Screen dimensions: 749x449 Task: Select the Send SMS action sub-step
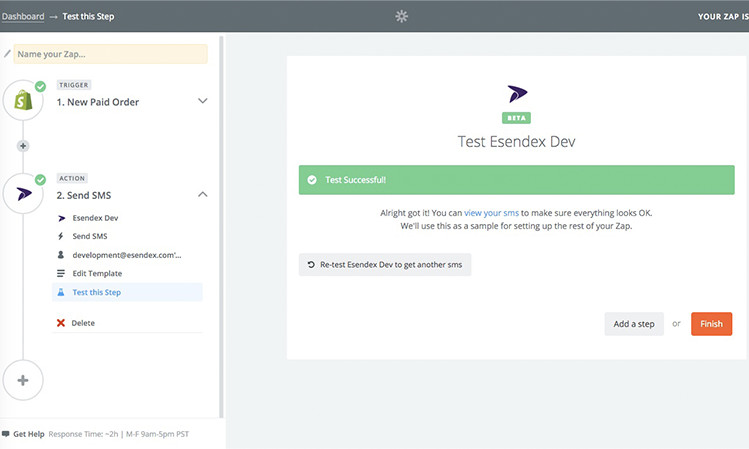(89, 236)
